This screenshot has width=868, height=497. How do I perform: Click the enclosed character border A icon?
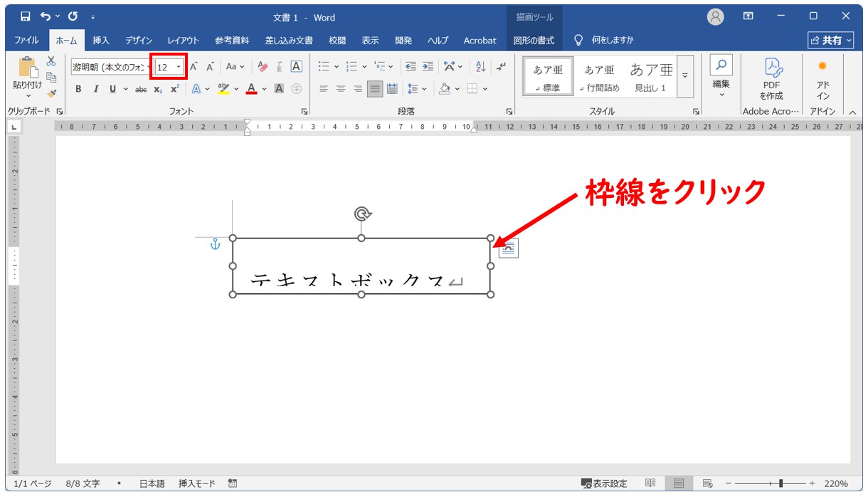[x=297, y=67]
